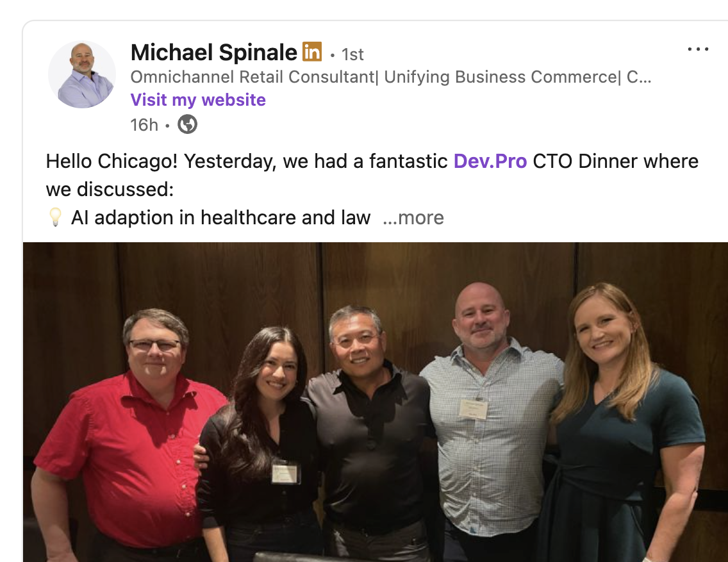Viewport: 728px width, 562px height.
Task: Follow the "Visit my website" link
Action: [198, 100]
